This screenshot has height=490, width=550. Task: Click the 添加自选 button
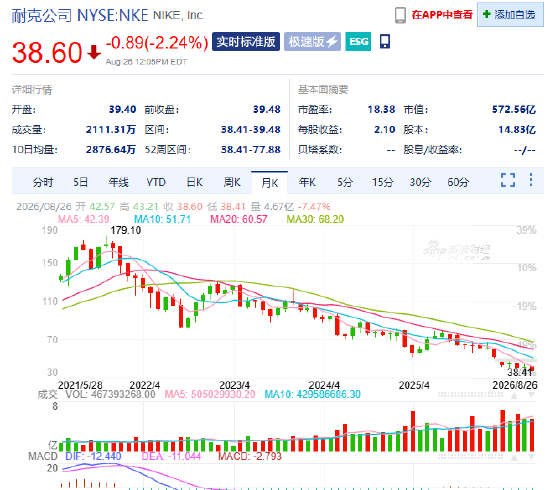point(510,14)
